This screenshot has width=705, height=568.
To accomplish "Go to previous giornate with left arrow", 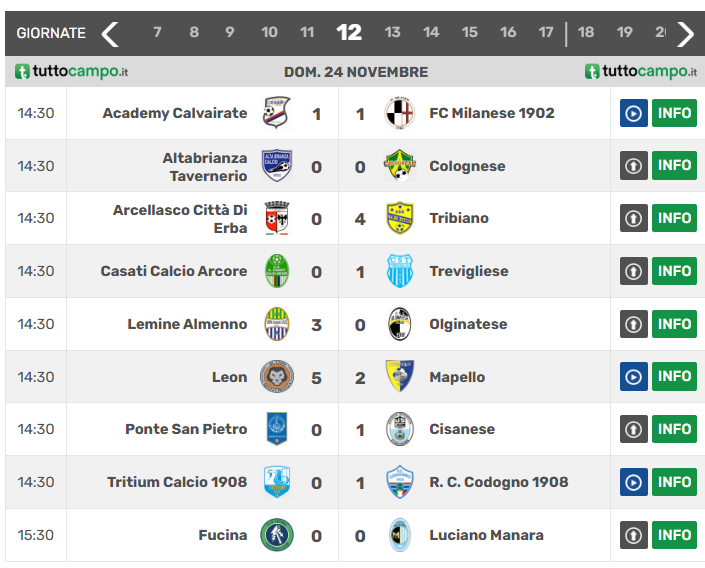I will 110,33.
